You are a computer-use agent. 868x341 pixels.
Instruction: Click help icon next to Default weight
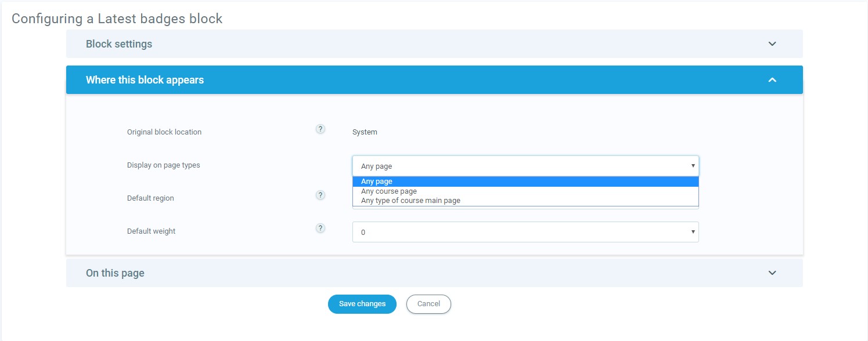[320, 228]
